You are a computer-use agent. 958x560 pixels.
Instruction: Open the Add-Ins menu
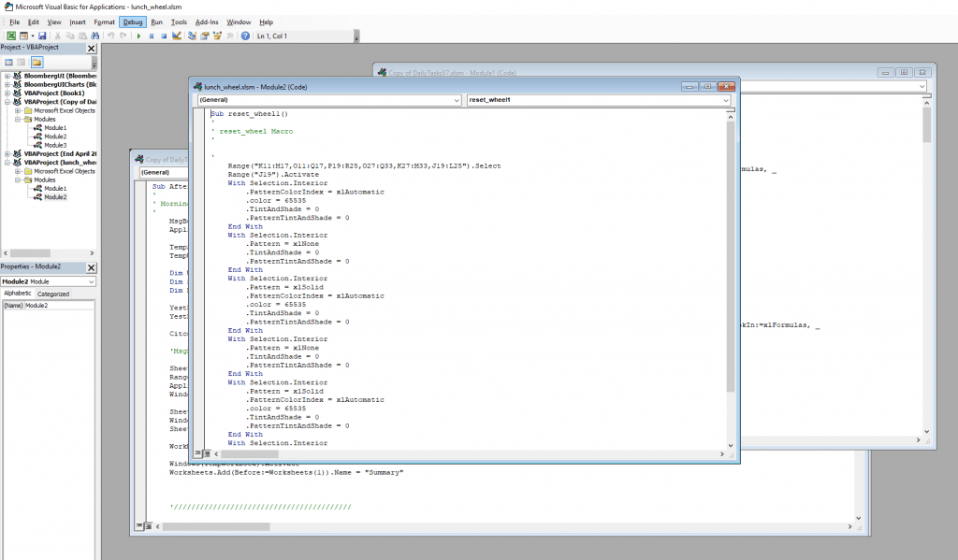(206, 22)
